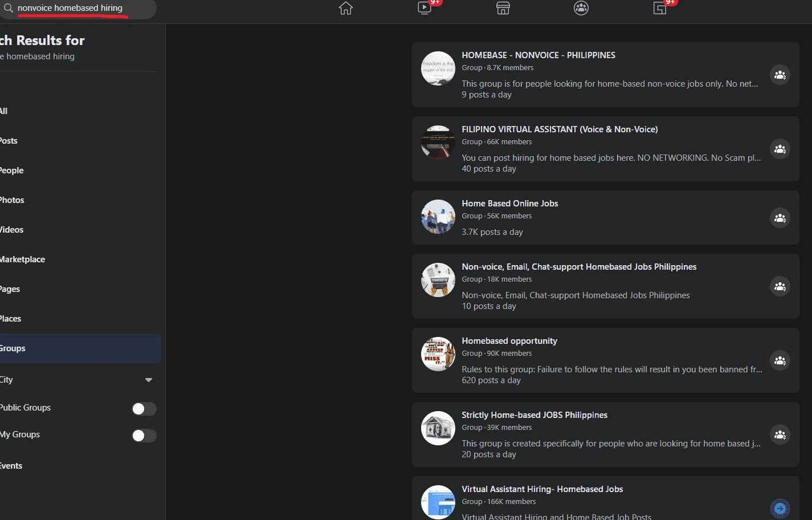
Task: Click the 'Group · 8.7K members' text
Action: [x=497, y=68]
